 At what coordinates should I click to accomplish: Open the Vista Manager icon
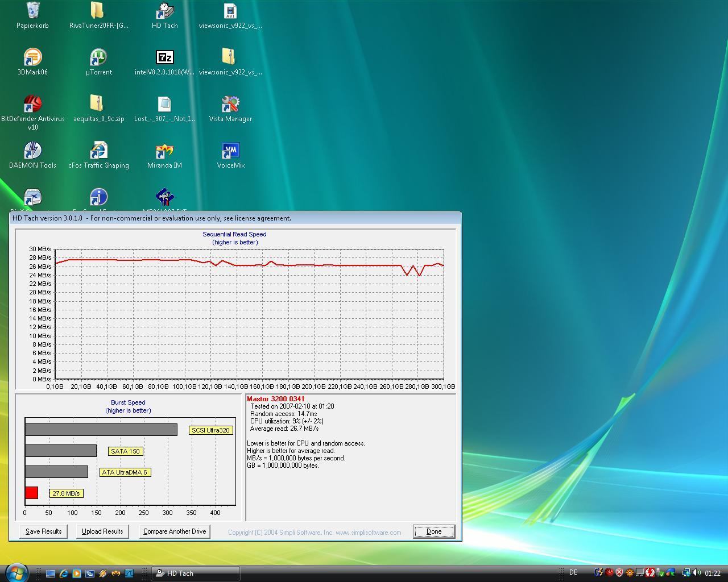pos(230,105)
